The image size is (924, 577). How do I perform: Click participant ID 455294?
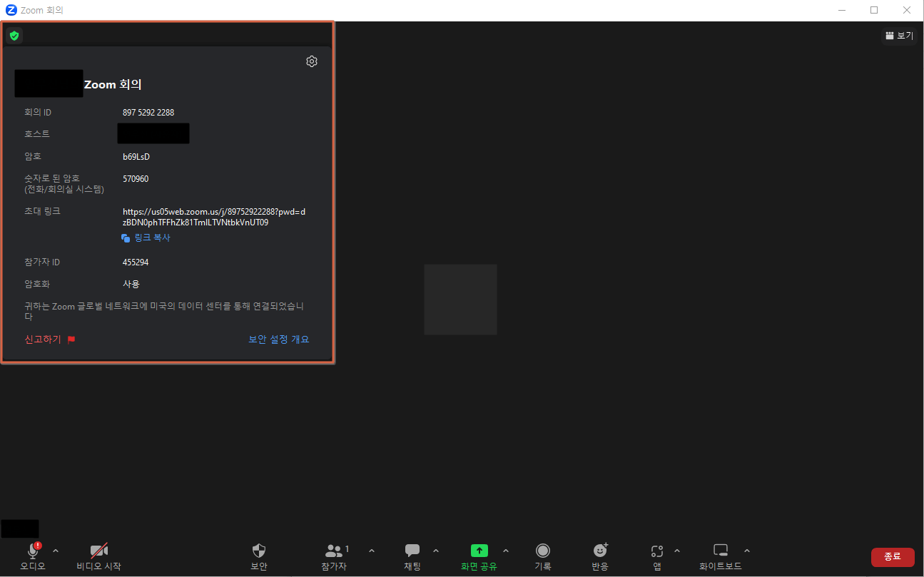(136, 262)
